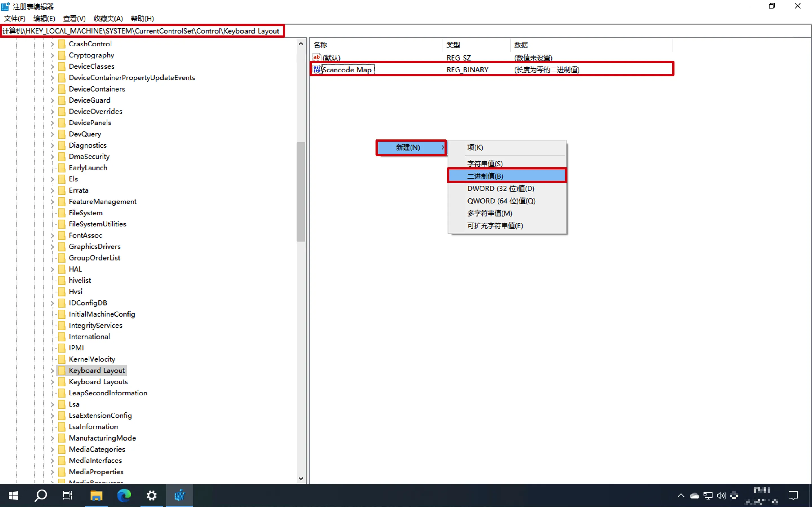812x507 pixels.
Task: Open the Edit (E) menu
Action: pyautogui.click(x=44, y=18)
